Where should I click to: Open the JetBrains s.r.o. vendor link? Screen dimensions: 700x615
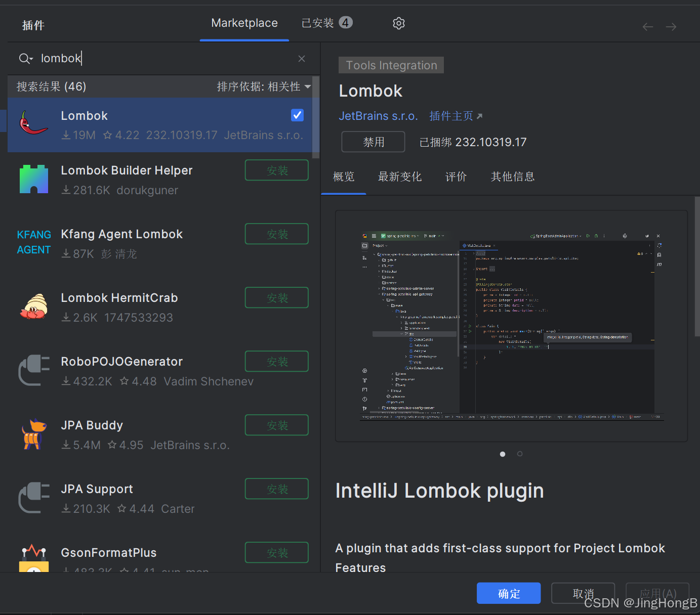(378, 116)
